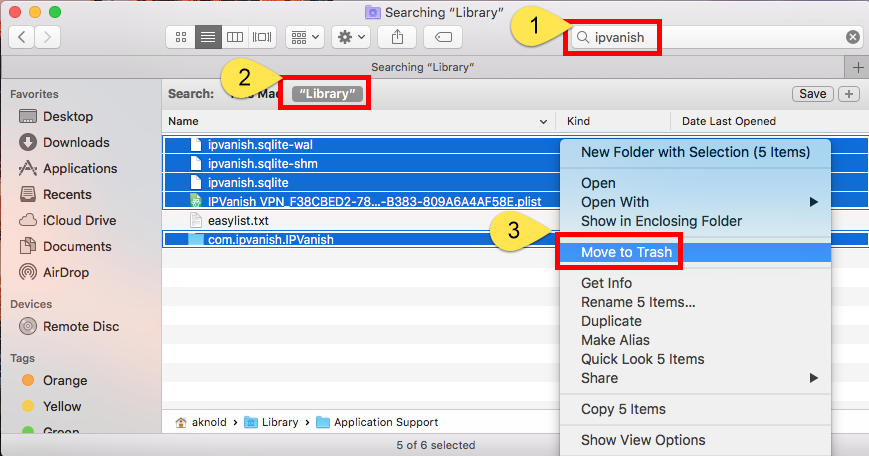Switch to column view in toolbar
The image size is (869, 456).
(235, 37)
